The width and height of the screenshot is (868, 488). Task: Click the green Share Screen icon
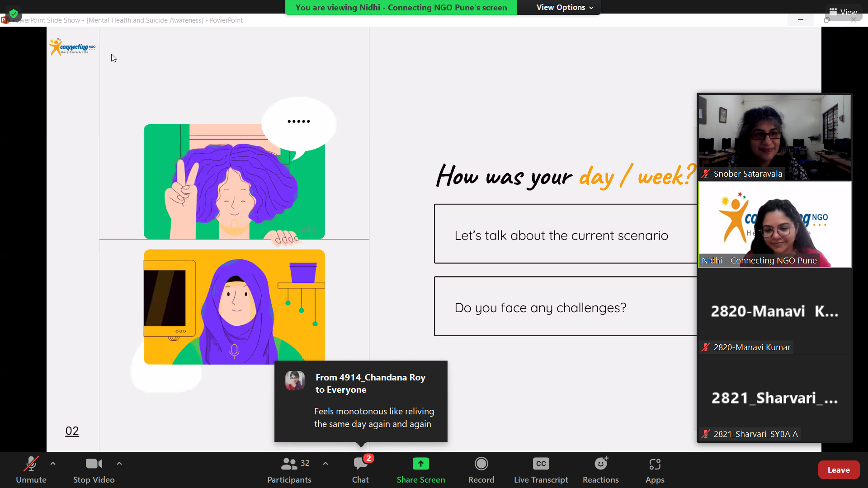coord(420,464)
